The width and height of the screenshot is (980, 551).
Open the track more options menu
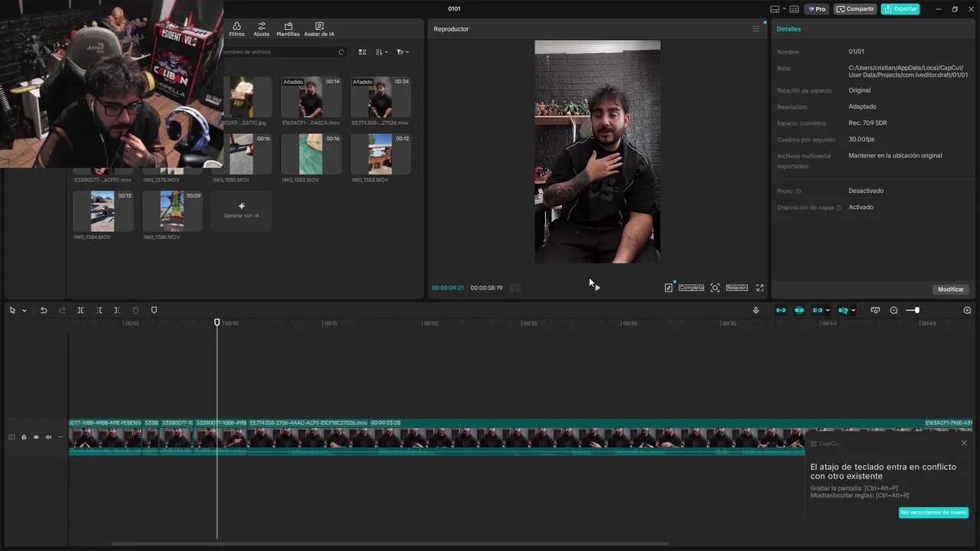[60, 437]
